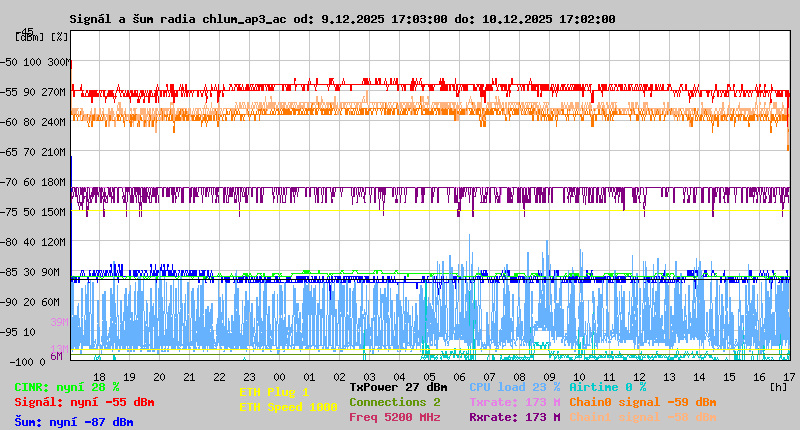Click the 12 hour mark on time axis

pyautogui.click(x=639, y=376)
